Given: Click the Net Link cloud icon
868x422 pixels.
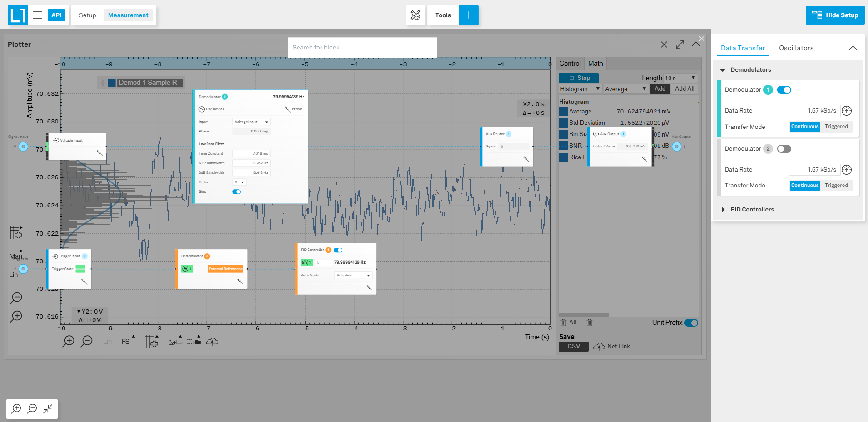Looking at the screenshot, I should (x=599, y=347).
